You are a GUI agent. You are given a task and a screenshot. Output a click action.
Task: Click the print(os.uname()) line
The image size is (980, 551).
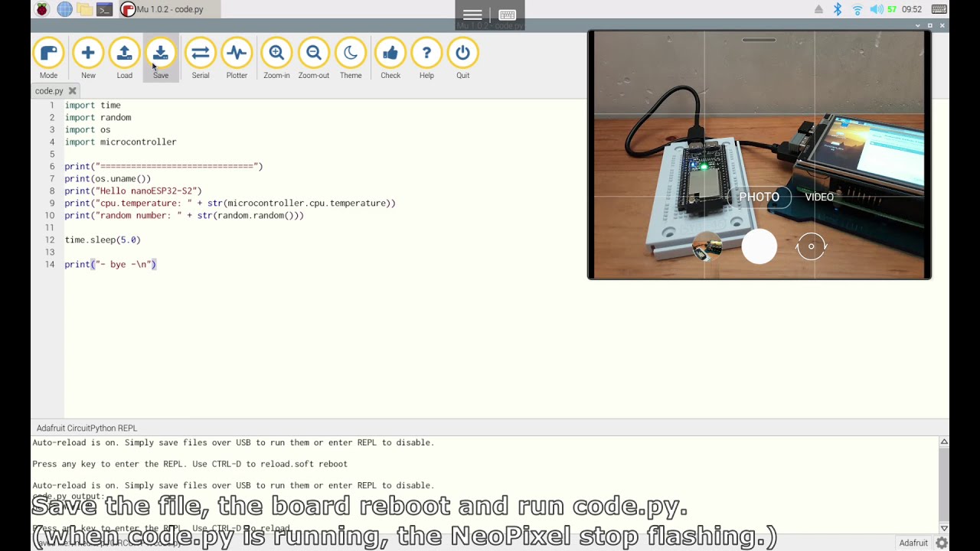(108, 178)
